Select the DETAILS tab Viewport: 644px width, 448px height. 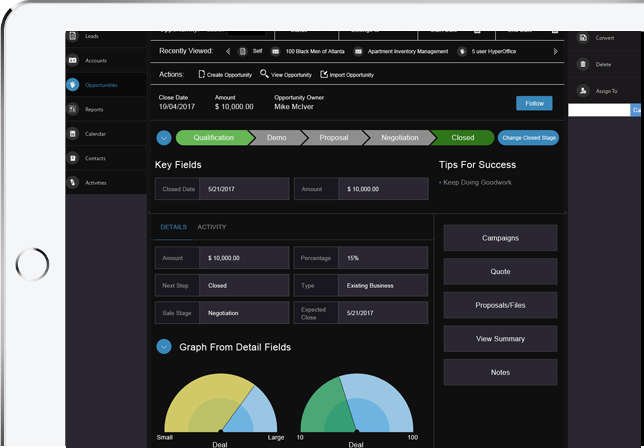[x=173, y=227]
